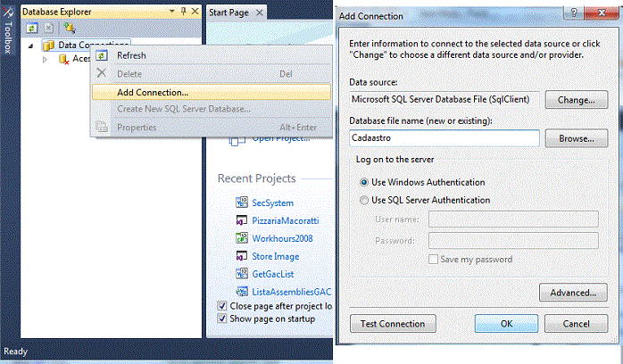Uncheck Show page on startup
Screen dimensions: 623x364
222,318
